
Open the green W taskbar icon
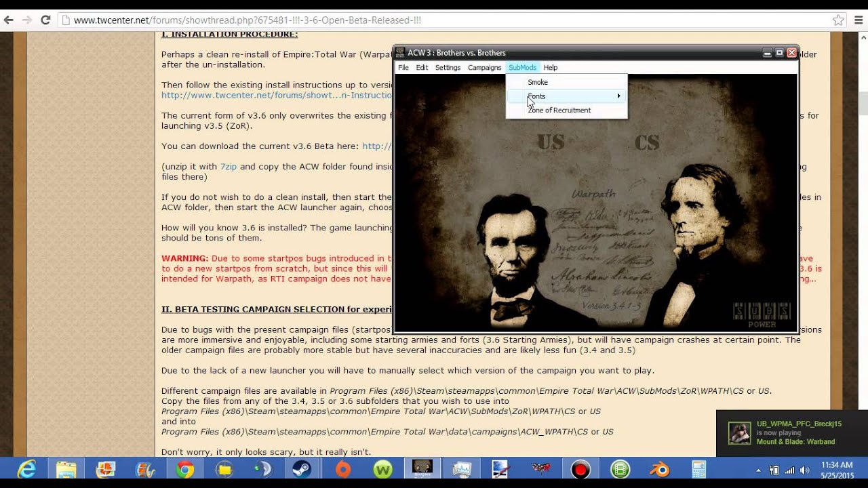tap(383, 469)
